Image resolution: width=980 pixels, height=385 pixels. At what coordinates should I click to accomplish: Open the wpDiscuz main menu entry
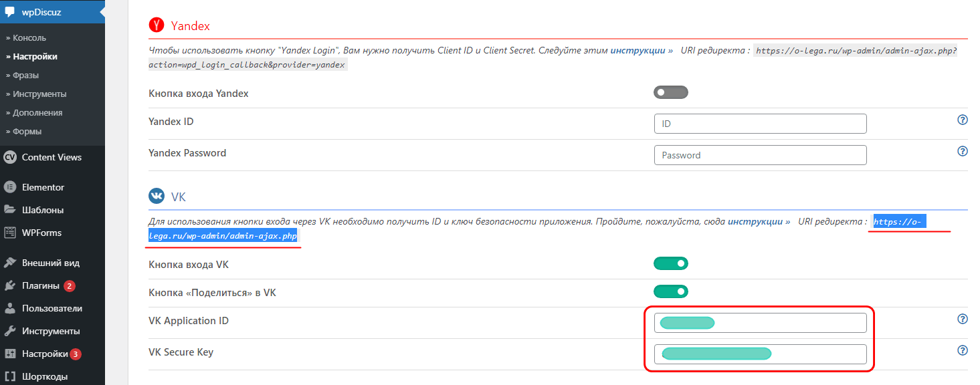(52, 11)
